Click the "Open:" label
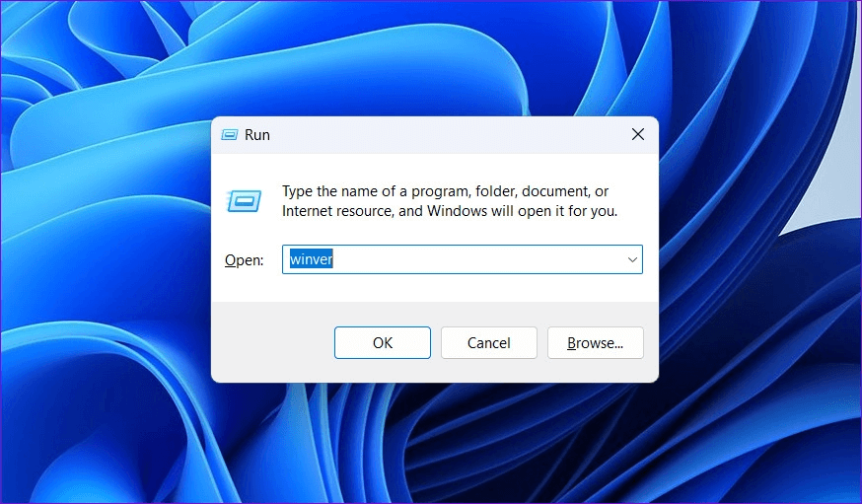The width and height of the screenshot is (862, 504). tap(244, 260)
